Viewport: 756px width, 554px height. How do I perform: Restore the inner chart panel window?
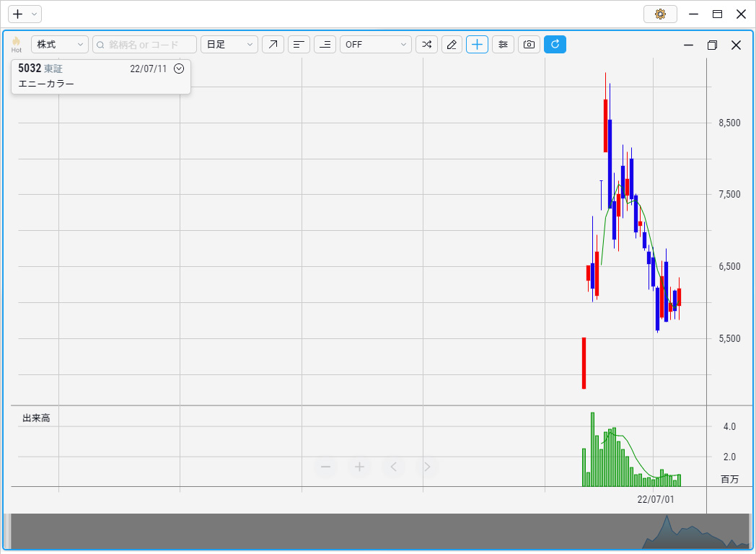pos(712,45)
